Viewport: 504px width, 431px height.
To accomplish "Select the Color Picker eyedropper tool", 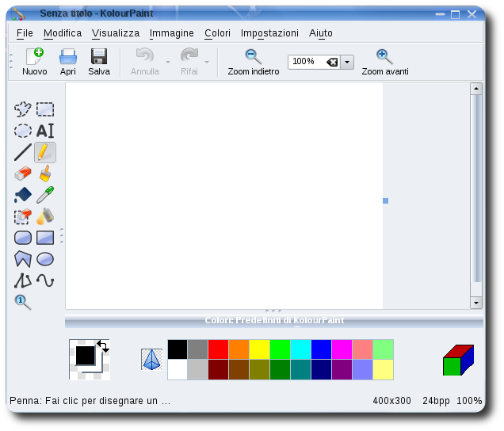I will [45, 195].
